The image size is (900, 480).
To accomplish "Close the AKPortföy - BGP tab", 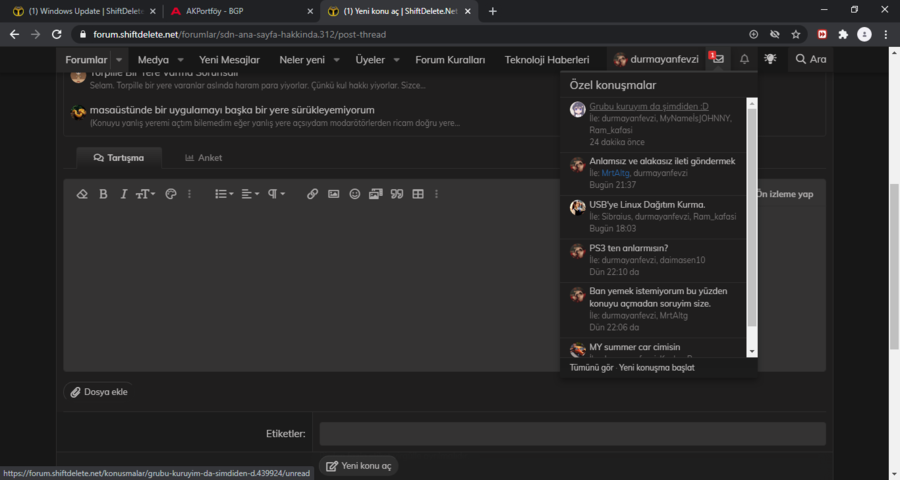I will tap(310, 11).
